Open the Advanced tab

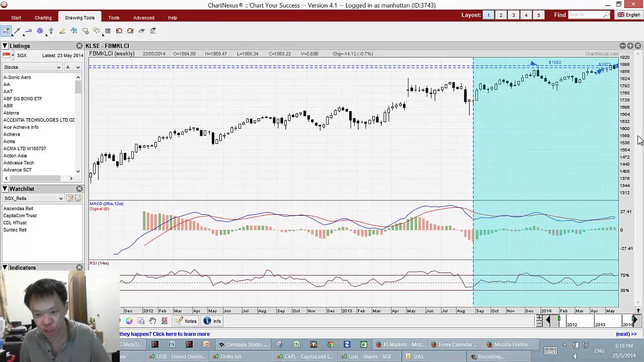point(144,18)
